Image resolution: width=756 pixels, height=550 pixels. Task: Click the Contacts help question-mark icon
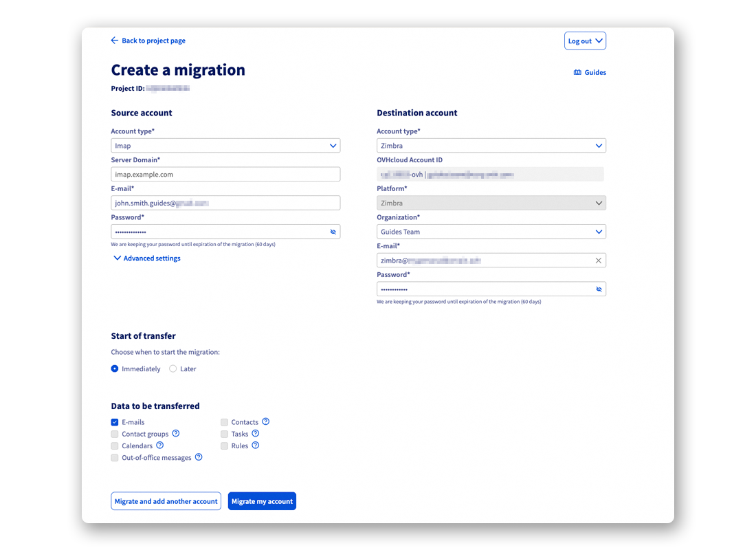click(266, 422)
